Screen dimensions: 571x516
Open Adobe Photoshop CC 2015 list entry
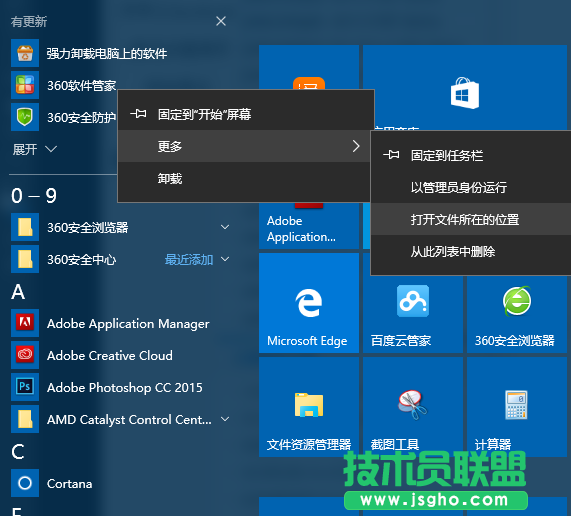tap(125, 387)
